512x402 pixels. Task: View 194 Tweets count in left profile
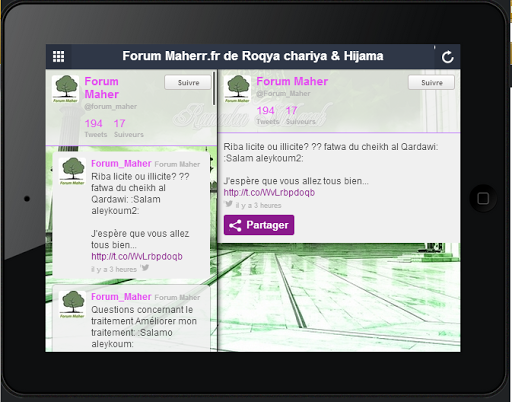coord(95,128)
